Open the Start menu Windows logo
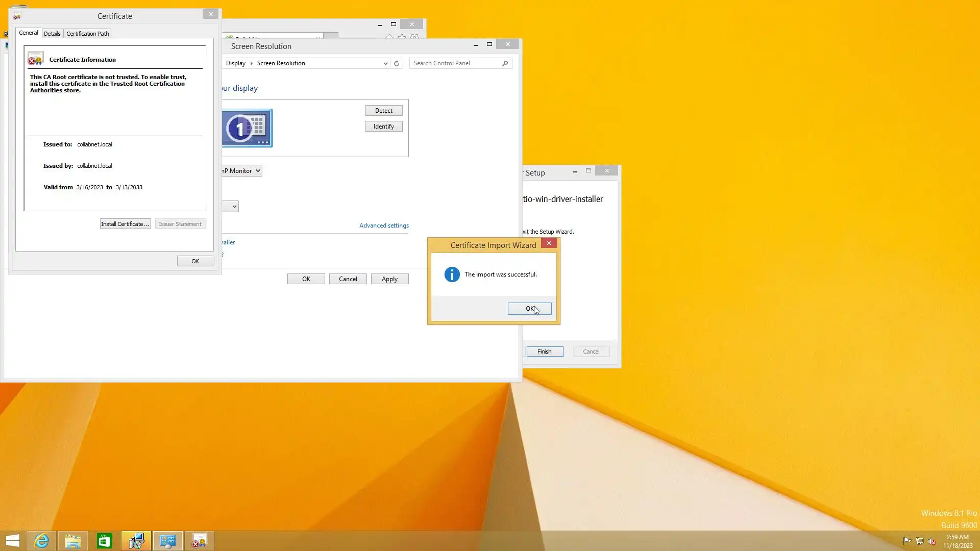 pos(13,541)
